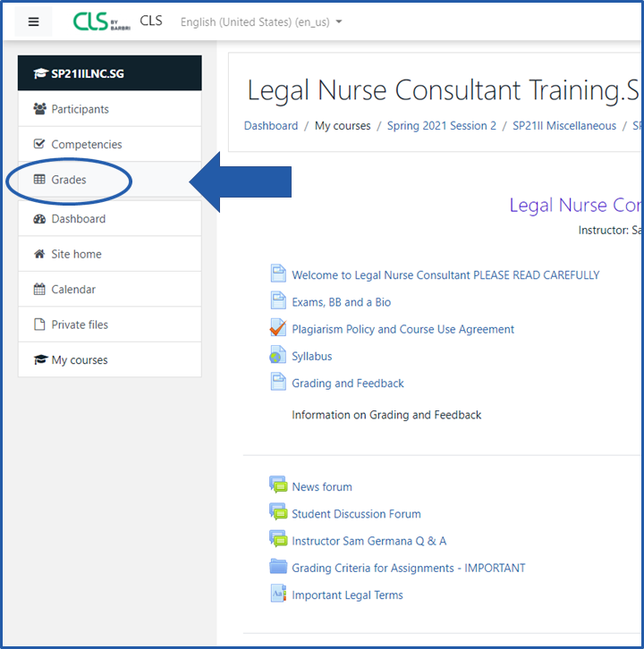Go to Spring 2021 Session 2 breadcrumb

click(x=441, y=126)
